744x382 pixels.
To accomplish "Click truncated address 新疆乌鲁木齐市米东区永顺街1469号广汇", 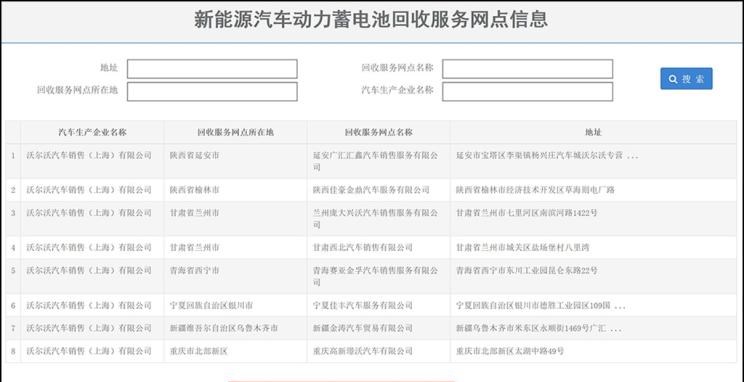I will pos(539,328).
